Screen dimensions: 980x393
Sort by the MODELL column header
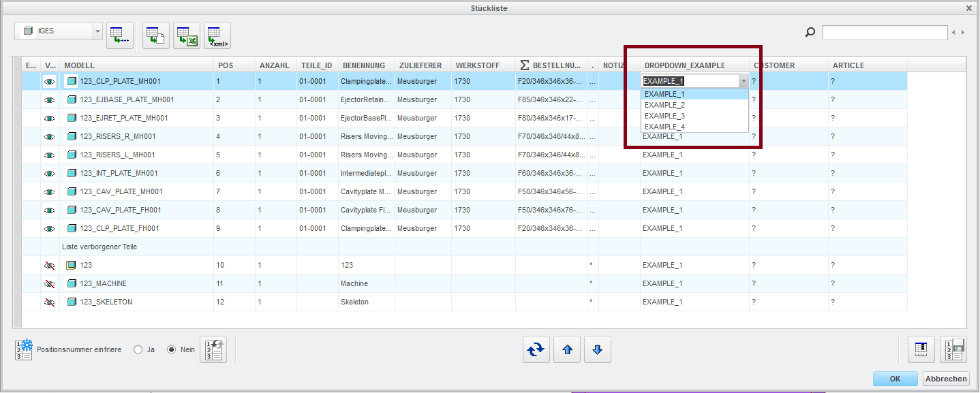pyautogui.click(x=137, y=65)
